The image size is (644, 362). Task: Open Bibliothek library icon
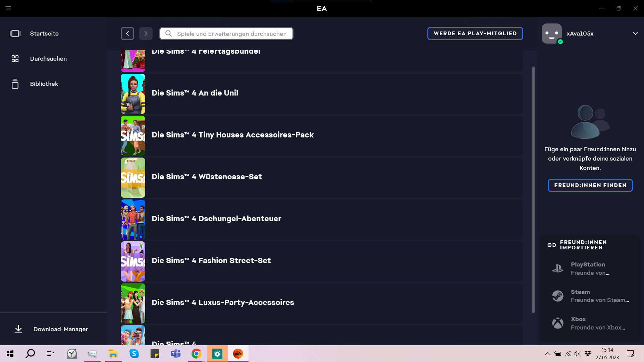point(15,84)
